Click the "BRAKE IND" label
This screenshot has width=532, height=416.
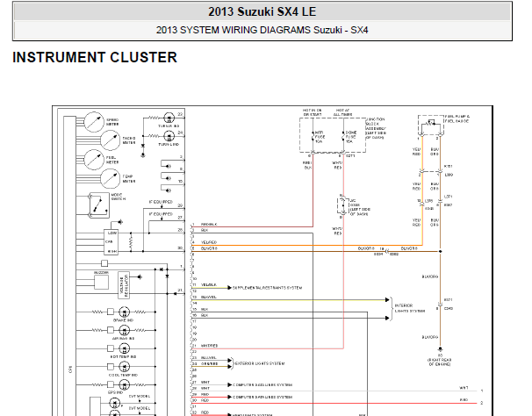click(x=123, y=320)
